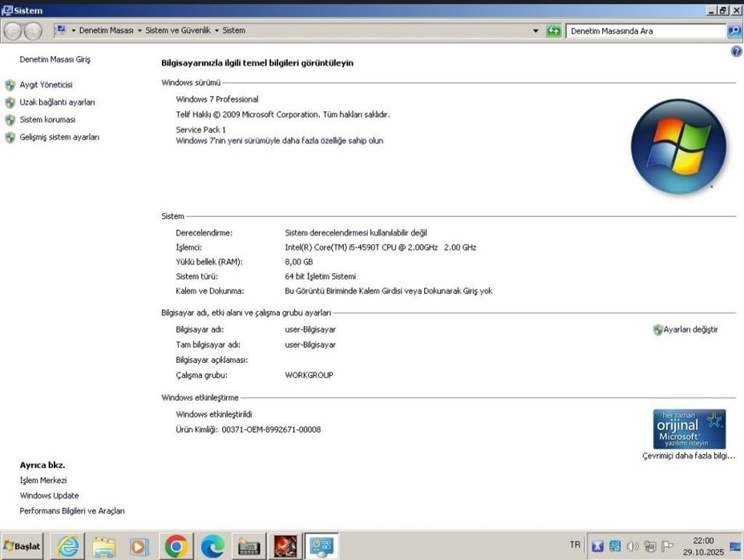Screen dimensions: 744x560
Task: Open Gelişmiş sistem ayarları
Action: click(59, 138)
